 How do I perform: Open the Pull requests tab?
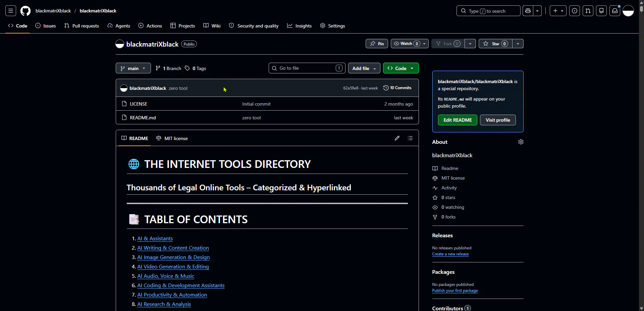82,26
